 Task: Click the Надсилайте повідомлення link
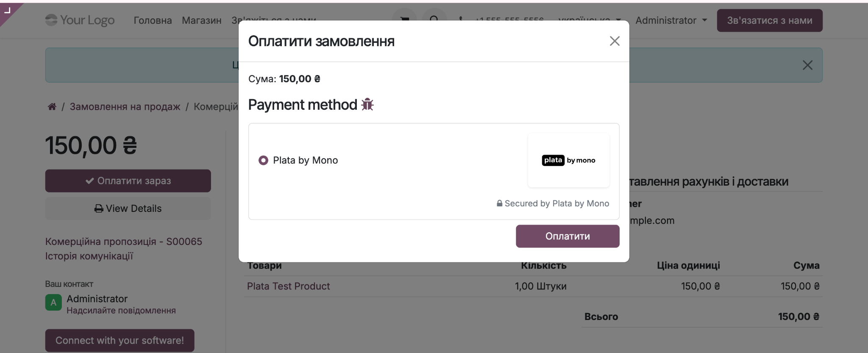(121, 311)
